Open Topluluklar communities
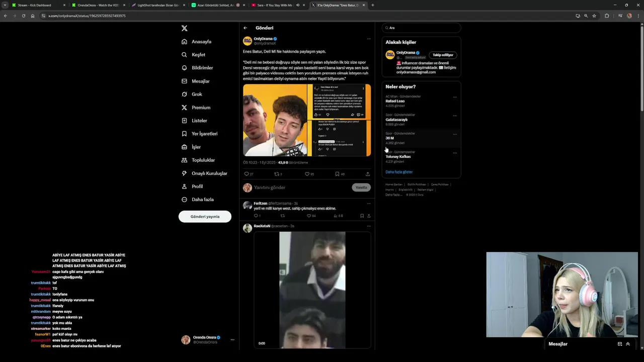The width and height of the screenshot is (644, 362). [x=198, y=160]
